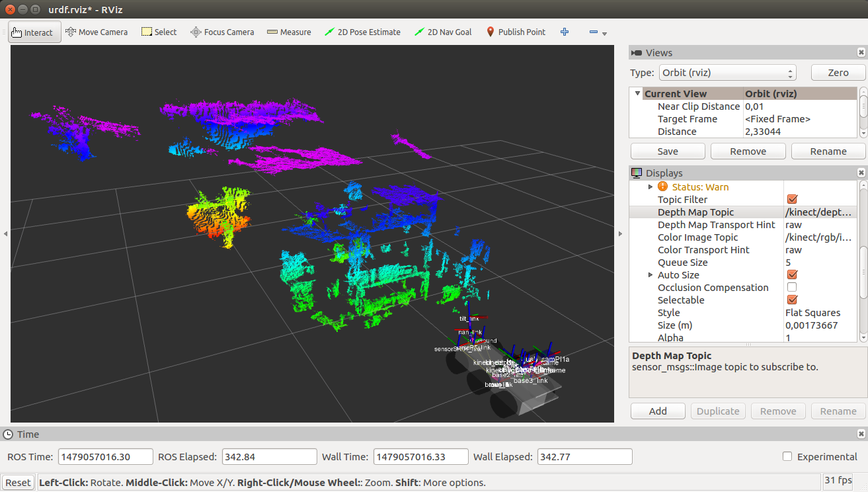
Task: Select the Interact tool
Action: (32, 32)
